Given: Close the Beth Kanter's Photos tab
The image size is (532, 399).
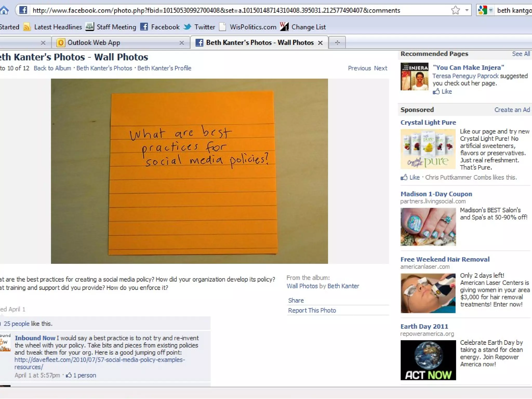Looking at the screenshot, I should click(321, 43).
